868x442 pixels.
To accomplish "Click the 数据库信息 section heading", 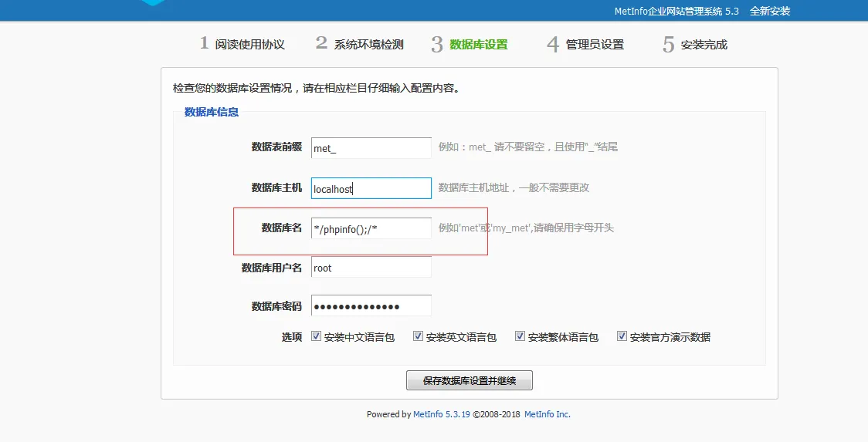I will [211, 112].
